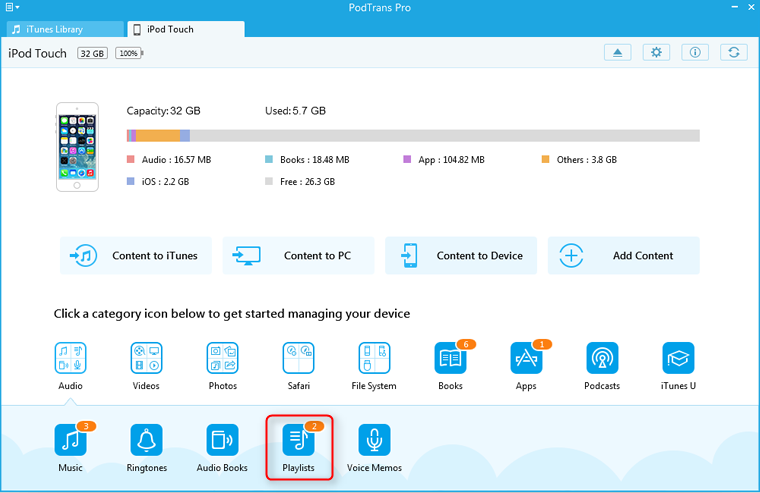Image resolution: width=760 pixels, height=493 pixels.
Task: Switch to iTunes Library tab
Action: point(62,29)
